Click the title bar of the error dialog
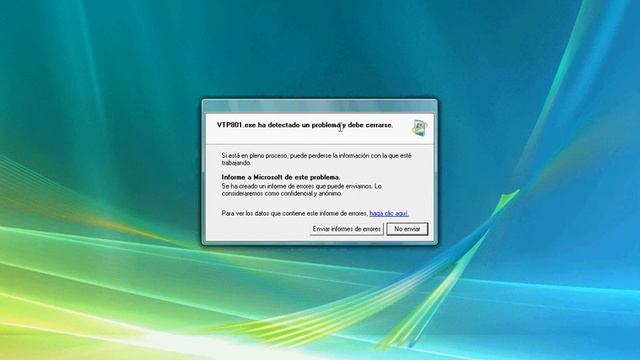This screenshot has height=360, width=640. pyautogui.click(x=320, y=106)
